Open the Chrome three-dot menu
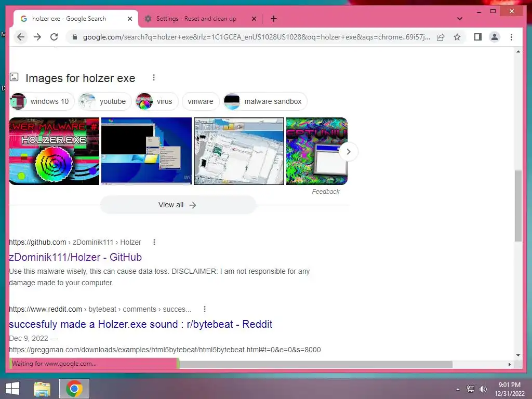Viewport: 532px width, 399px height. pyautogui.click(x=511, y=37)
